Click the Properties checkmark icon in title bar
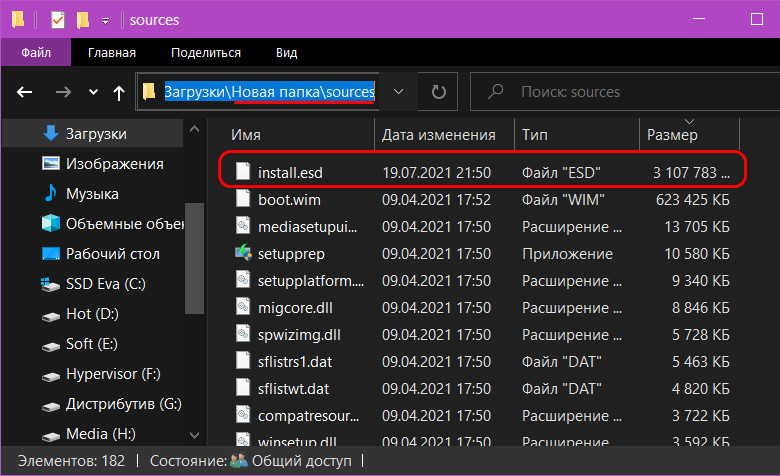This screenshot has width=780, height=476. (58, 20)
